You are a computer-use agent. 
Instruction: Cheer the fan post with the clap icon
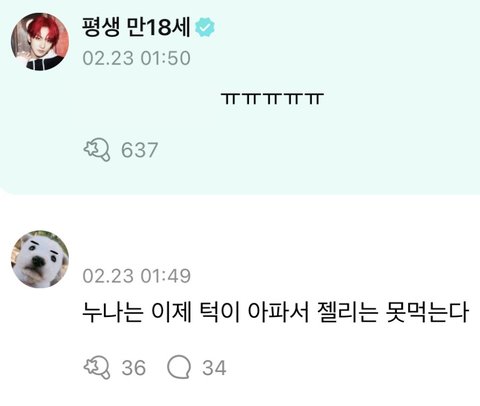pyautogui.click(x=97, y=368)
